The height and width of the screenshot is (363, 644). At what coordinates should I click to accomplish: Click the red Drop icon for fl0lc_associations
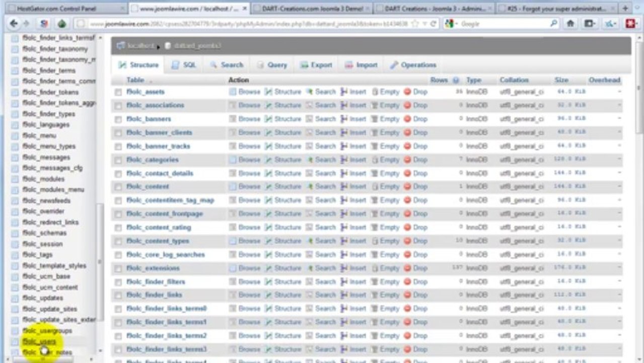click(x=407, y=105)
